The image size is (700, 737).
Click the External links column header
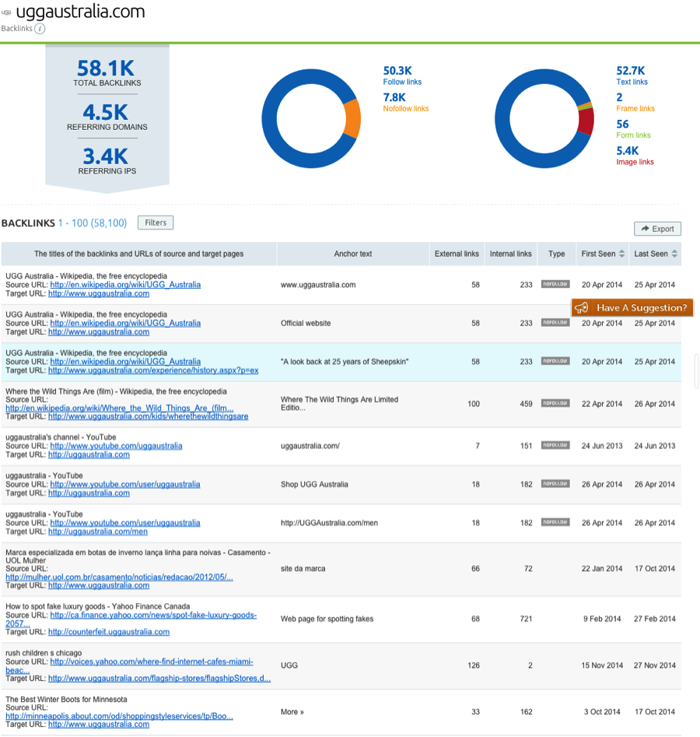coord(457,254)
